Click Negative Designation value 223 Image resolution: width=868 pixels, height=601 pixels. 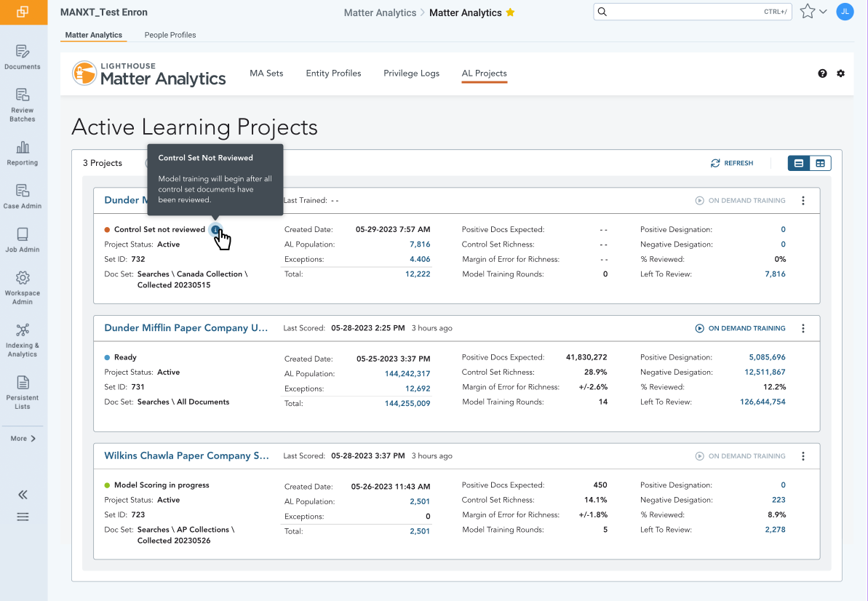tap(779, 500)
